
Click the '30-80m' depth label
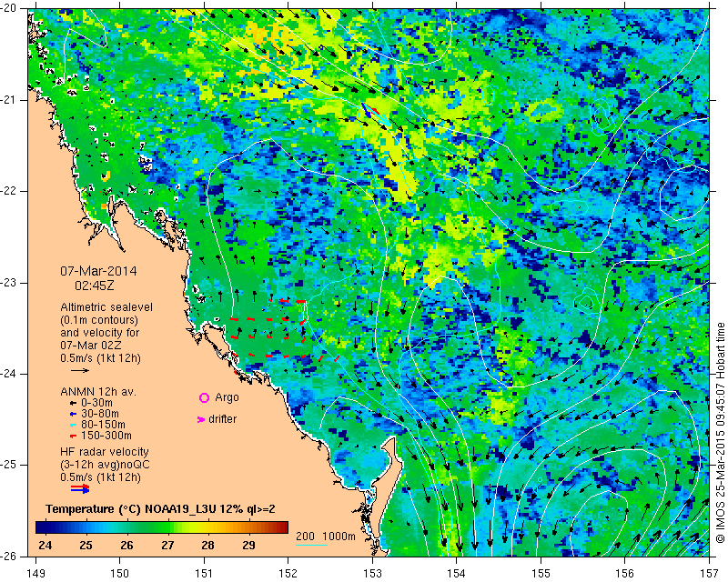100,414
